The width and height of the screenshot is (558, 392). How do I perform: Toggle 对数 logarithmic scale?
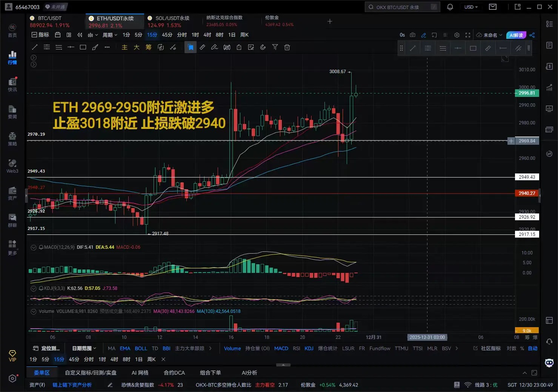click(511, 348)
